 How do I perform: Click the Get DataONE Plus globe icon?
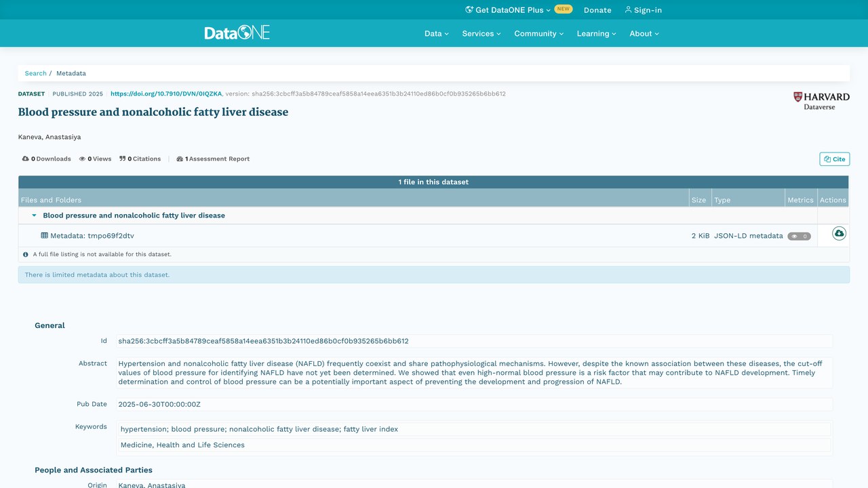(469, 9)
